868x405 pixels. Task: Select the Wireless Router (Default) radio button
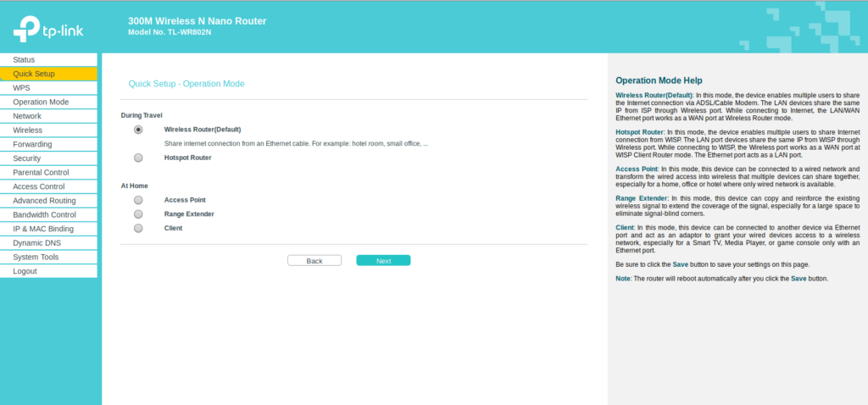(138, 130)
